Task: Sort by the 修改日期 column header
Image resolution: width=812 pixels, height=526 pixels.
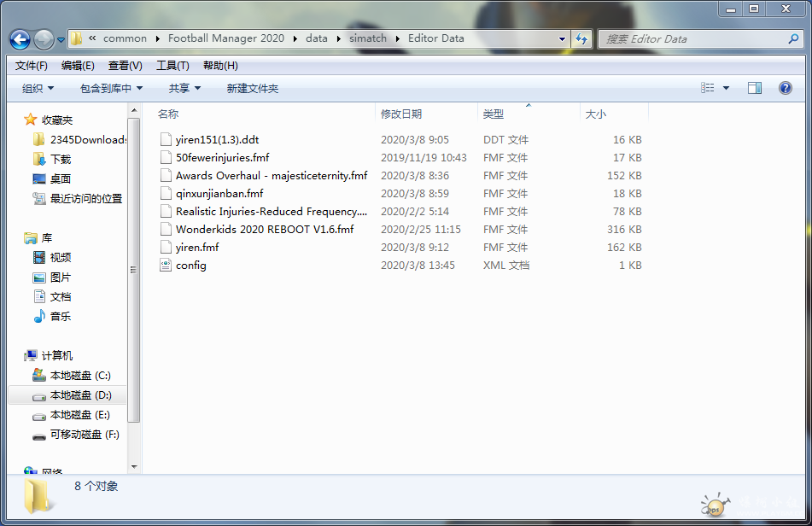Action: point(401,114)
